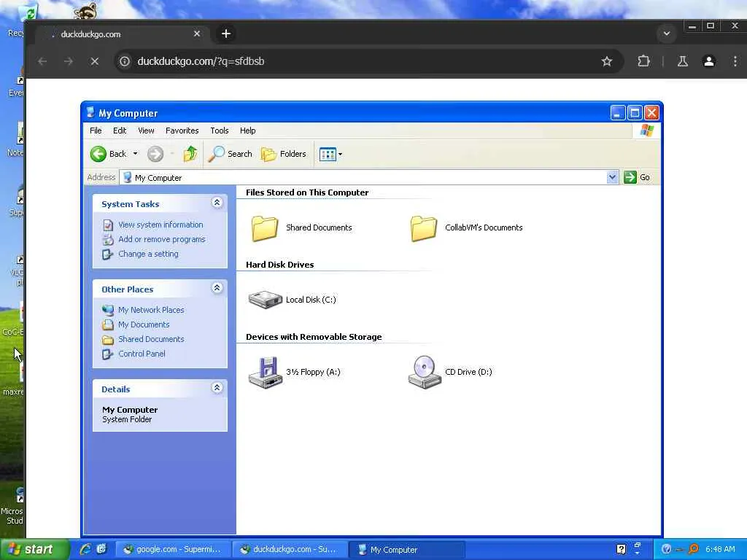Open Control Panel link

142,354
